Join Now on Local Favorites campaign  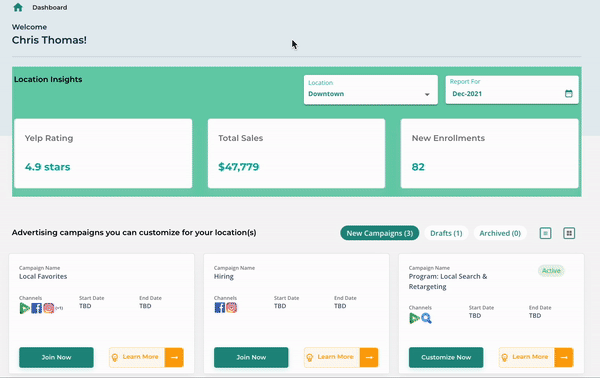tap(56, 357)
